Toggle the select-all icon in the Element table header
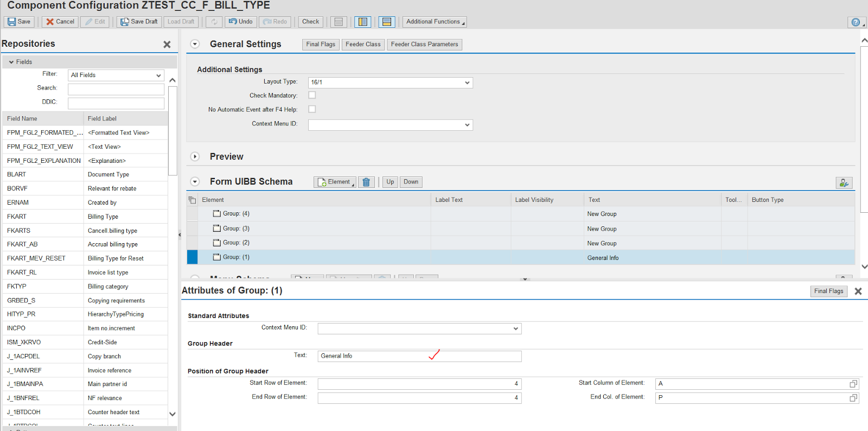The height and width of the screenshot is (431, 868). click(192, 200)
